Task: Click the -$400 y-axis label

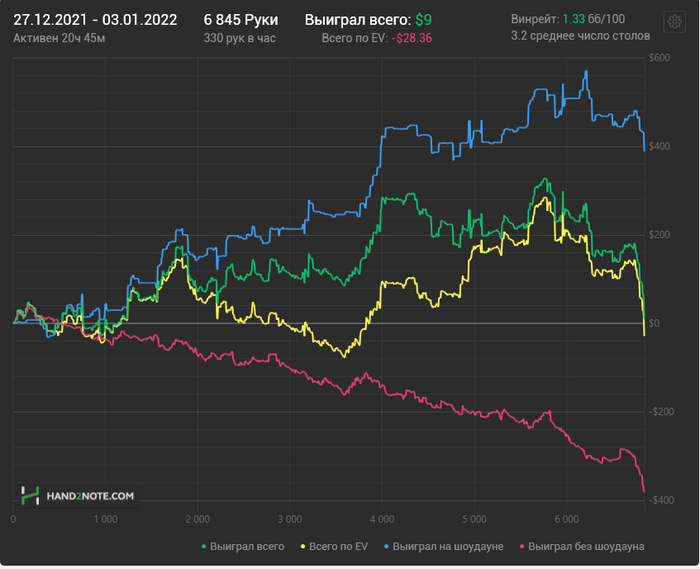Action: tap(661, 500)
